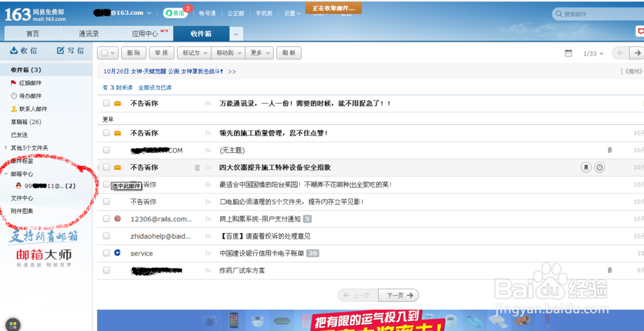
Task: Click unread envelope icon on 万能通讯录 email
Action: coord(117,104)
